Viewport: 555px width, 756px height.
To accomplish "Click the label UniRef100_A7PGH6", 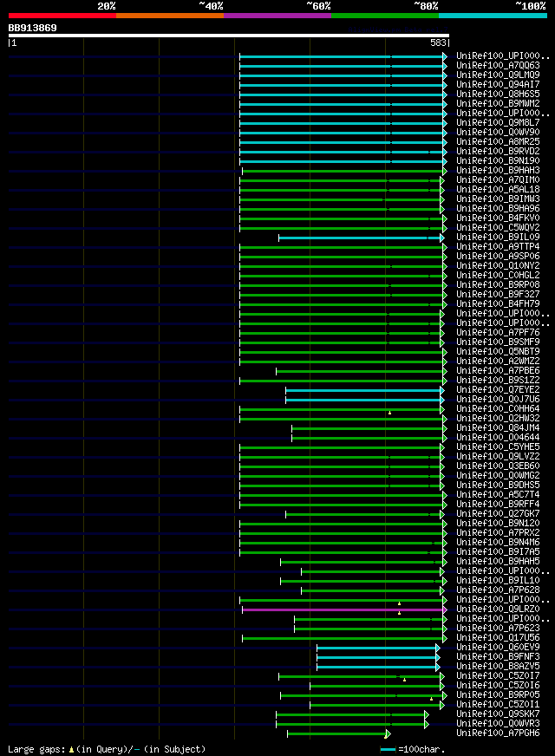I will pos(498,733).
